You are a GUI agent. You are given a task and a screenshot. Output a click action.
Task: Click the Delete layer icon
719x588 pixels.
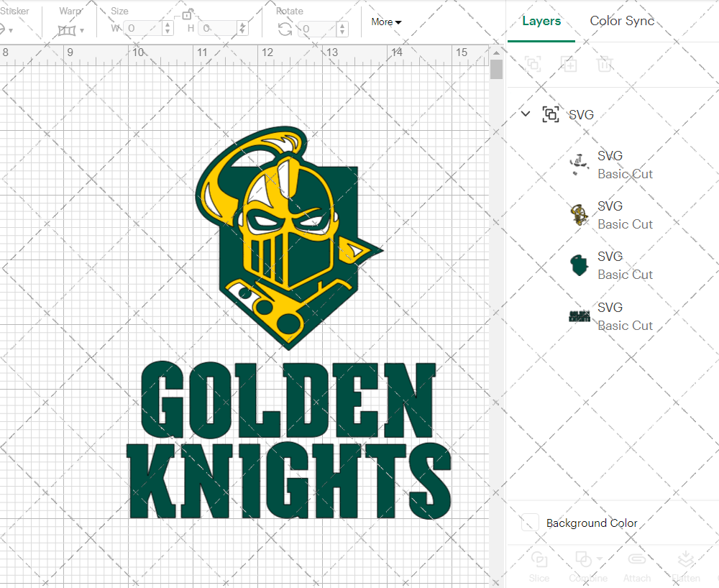tap(605, 64)
